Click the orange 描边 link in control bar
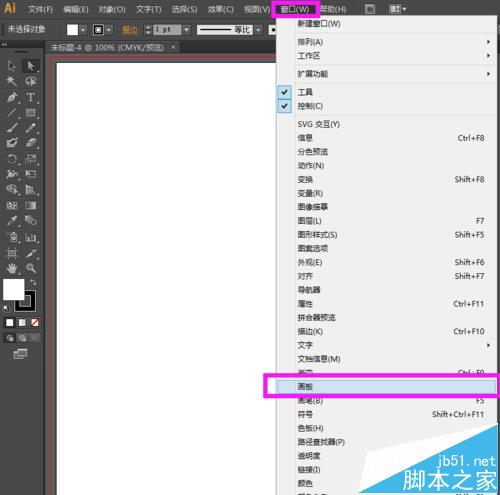 point(130,30)
